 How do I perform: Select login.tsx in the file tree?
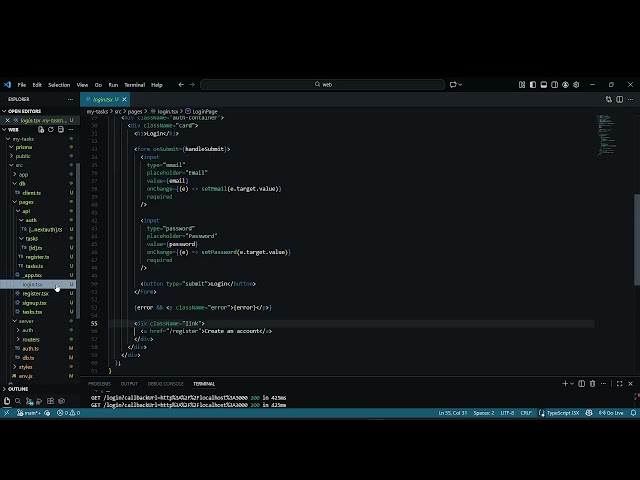38,284
